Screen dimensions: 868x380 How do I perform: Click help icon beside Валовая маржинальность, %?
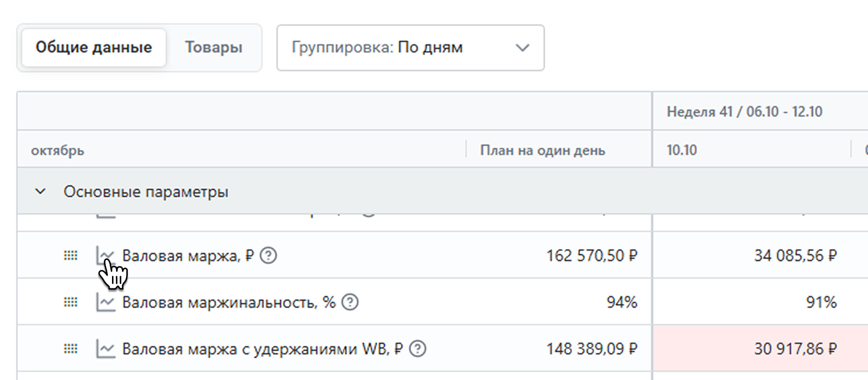pos(349,302)
